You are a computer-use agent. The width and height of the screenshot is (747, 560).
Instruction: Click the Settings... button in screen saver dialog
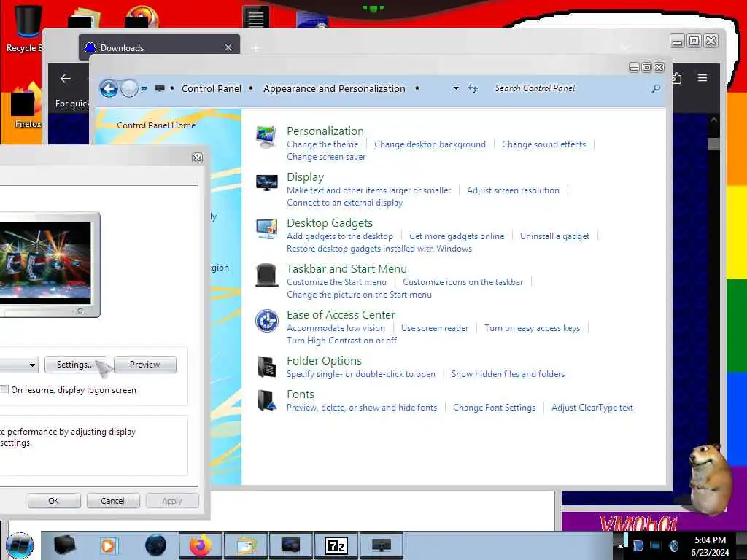click(75, 365)
